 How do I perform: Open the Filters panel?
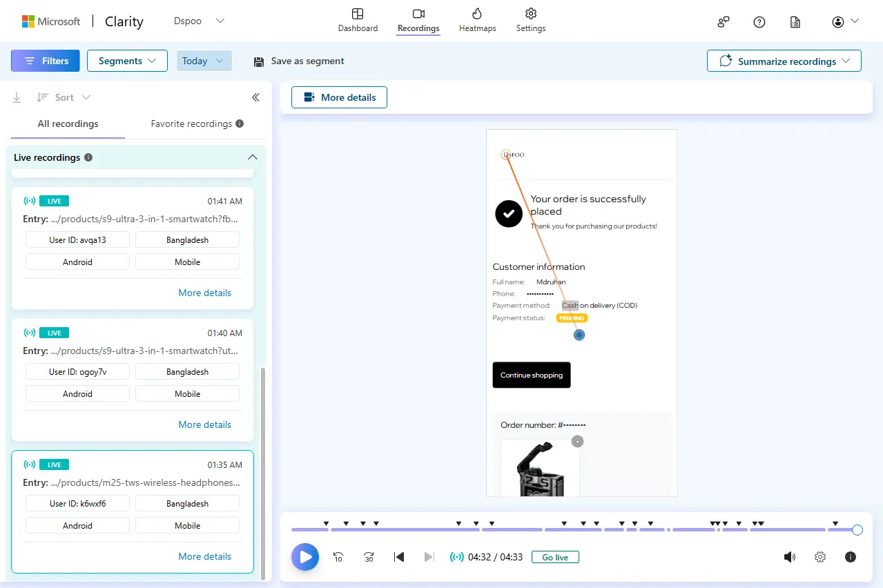click(46, 61)
